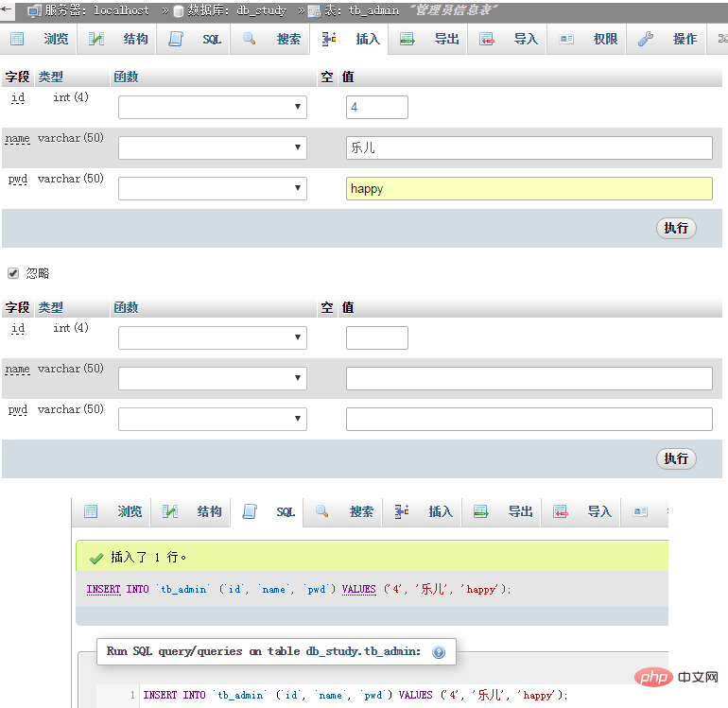Image resolution: width=728 pixels, height=708 pixels.
Task: Click the server icon in the breadcrumb
Action: pyautogui.click(x=35, y=11)
